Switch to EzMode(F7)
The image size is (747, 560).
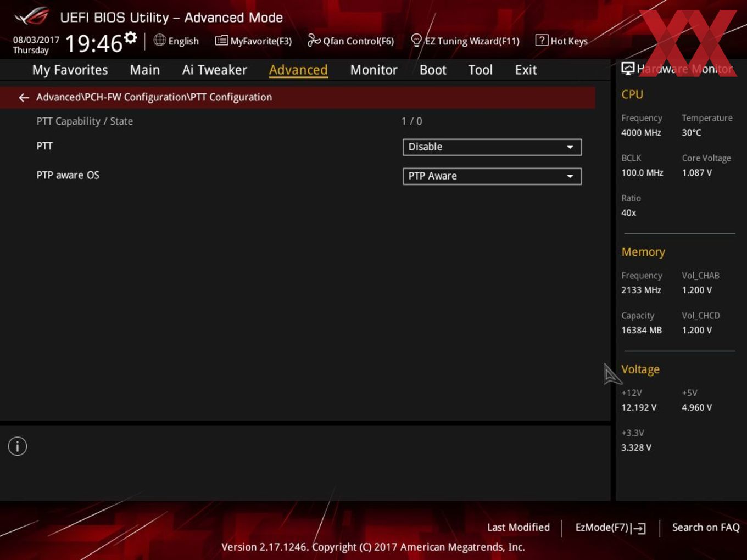[x=610, y=528]
